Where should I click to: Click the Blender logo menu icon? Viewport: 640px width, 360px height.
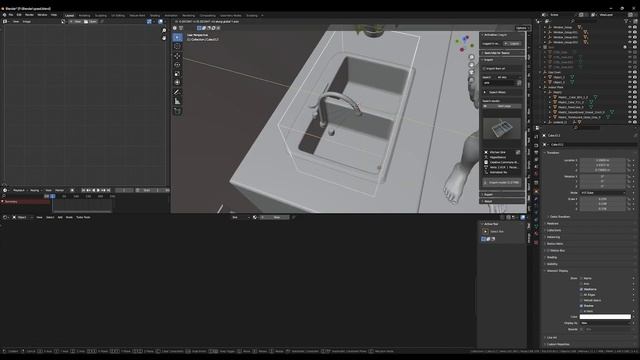tap(4, 15)
